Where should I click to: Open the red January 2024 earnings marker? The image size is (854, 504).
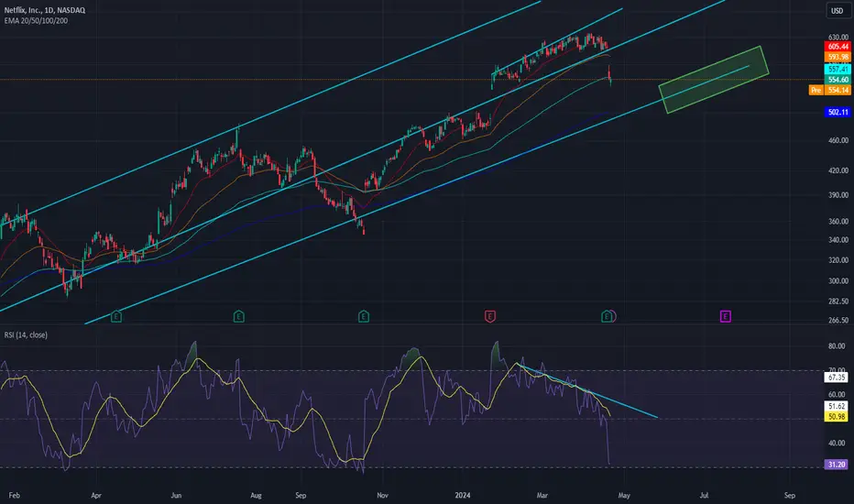tap(489, 316)
